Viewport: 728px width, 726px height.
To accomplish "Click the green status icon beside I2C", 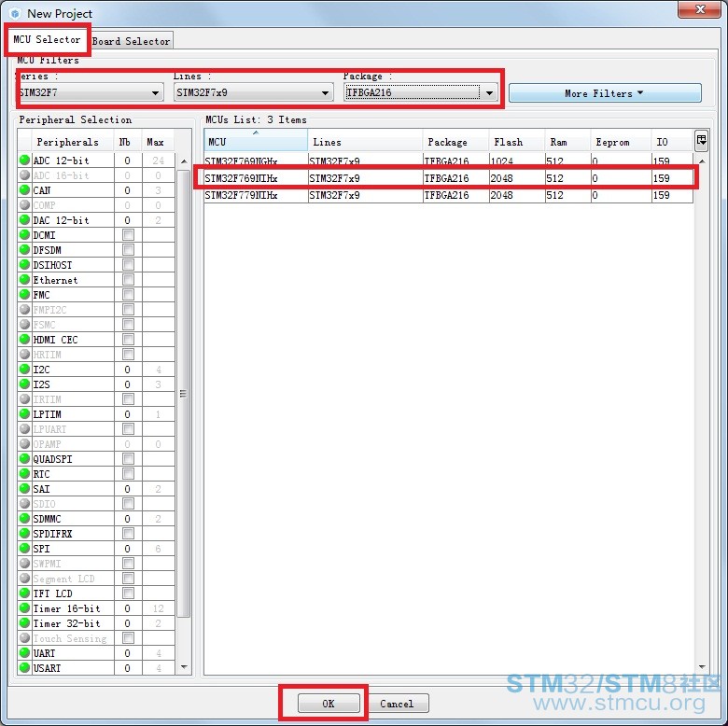I will [24, 369].
